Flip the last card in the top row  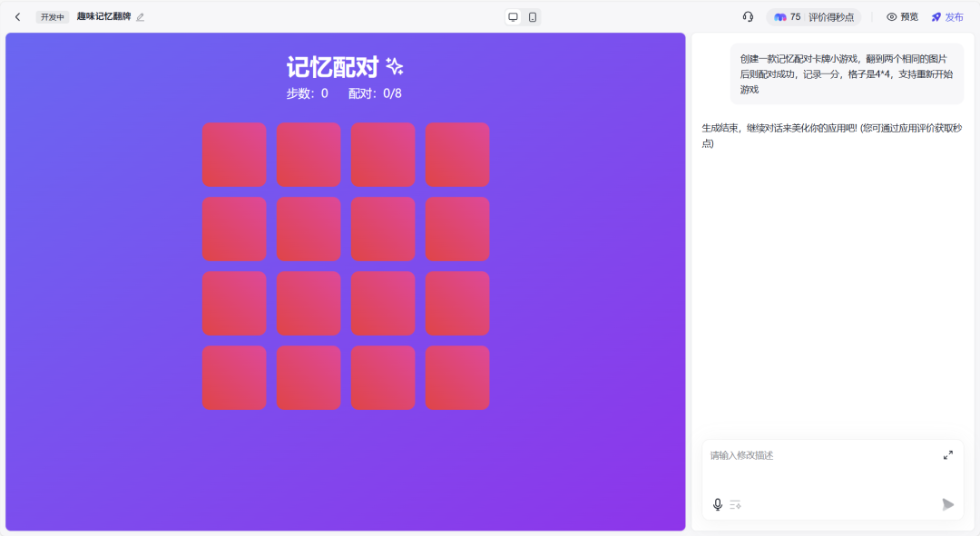point(457,155)
